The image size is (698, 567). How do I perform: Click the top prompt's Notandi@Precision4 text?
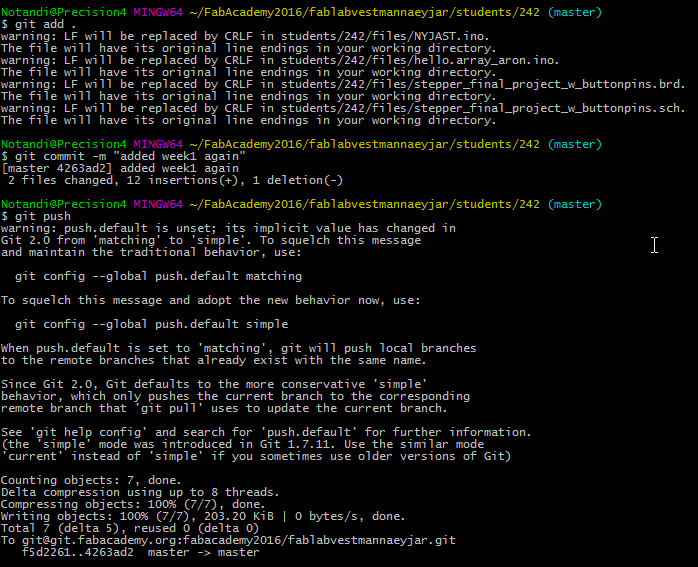click(64, 12)
